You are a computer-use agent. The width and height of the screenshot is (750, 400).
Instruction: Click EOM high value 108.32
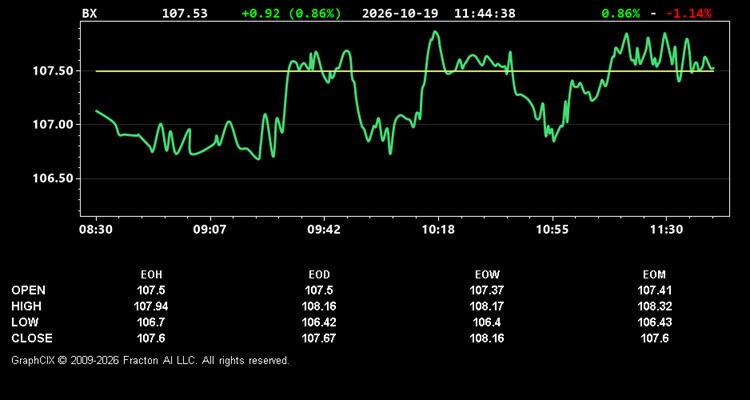click(654, 306)
